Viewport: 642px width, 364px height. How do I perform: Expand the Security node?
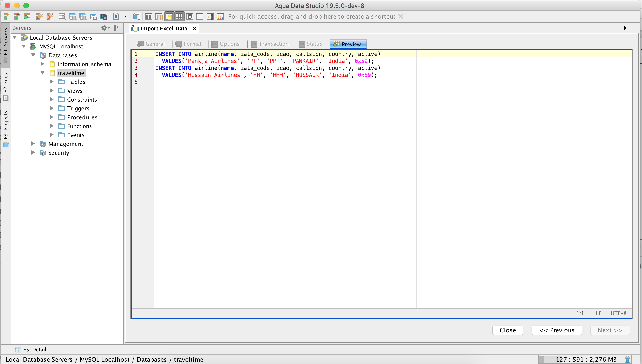point(33,152)
